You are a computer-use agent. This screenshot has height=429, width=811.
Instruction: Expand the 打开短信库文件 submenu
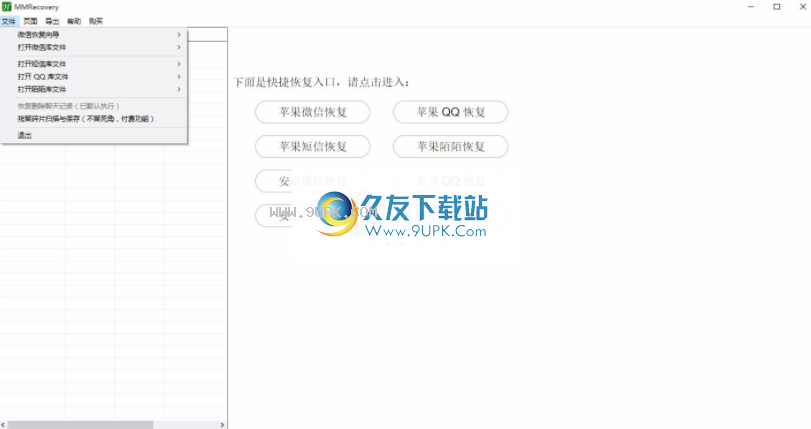click(x=94, y=64)
